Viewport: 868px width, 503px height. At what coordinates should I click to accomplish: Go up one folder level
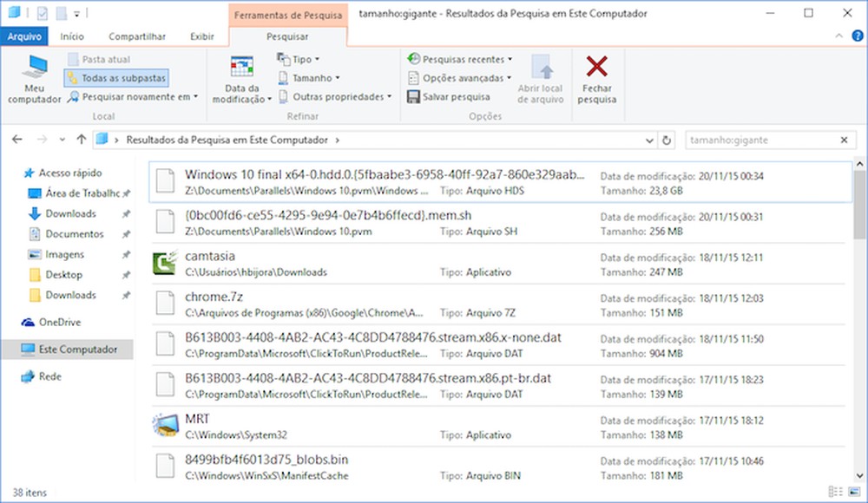[x=82, y=139]
